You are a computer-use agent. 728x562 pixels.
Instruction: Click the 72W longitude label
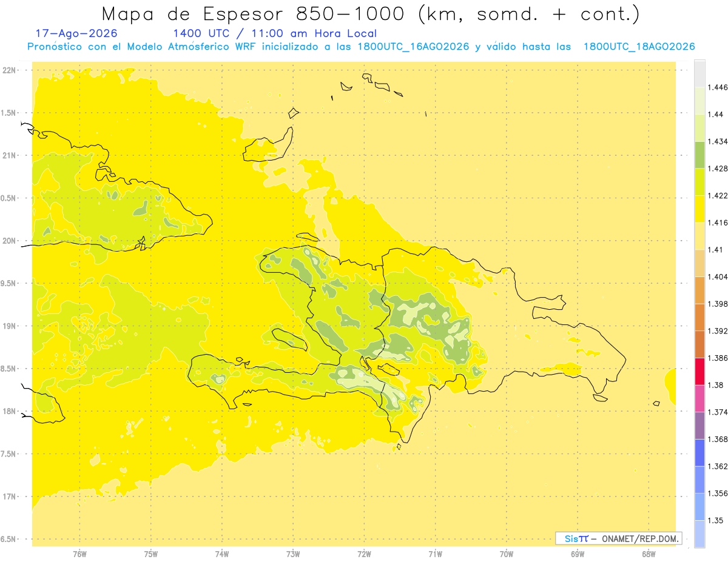[364, 554]
